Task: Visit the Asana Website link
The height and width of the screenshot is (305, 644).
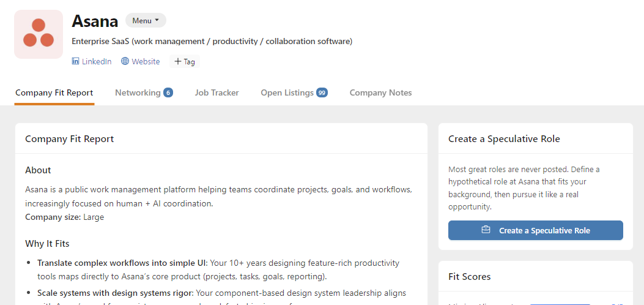Action: click(141, 62)
